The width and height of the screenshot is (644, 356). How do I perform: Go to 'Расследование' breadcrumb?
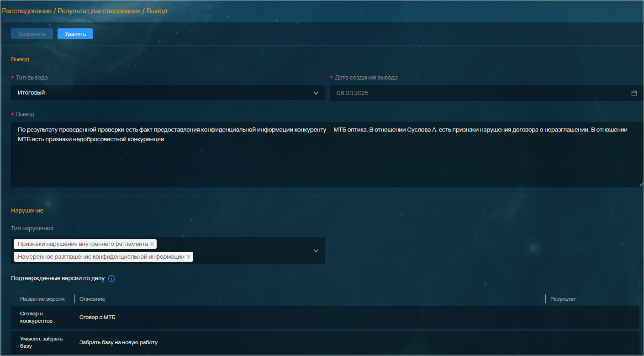tap(27, 11)
